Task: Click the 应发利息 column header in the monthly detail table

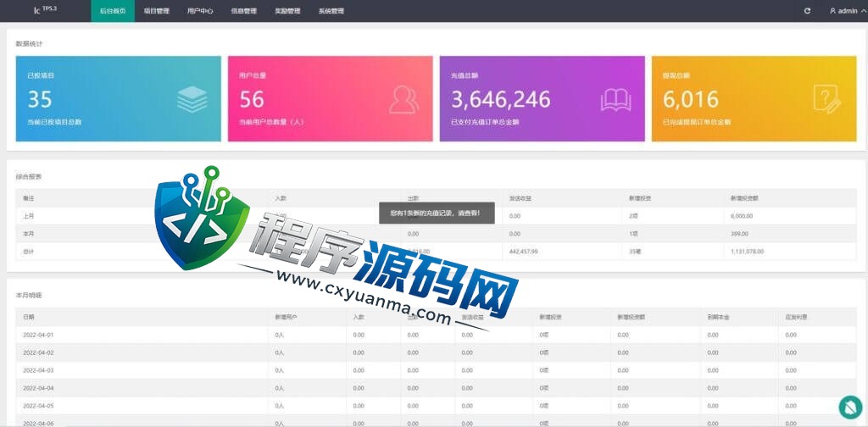Action: (x=795, y=317)
